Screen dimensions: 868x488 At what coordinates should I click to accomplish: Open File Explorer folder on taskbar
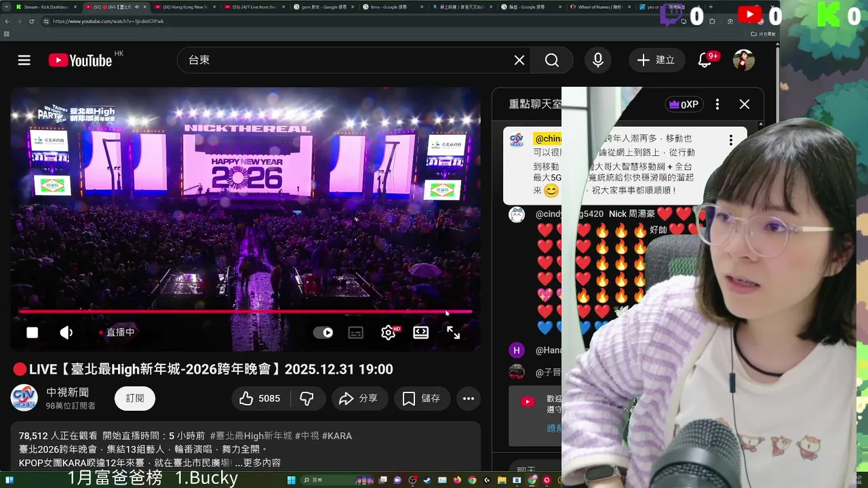502,481
